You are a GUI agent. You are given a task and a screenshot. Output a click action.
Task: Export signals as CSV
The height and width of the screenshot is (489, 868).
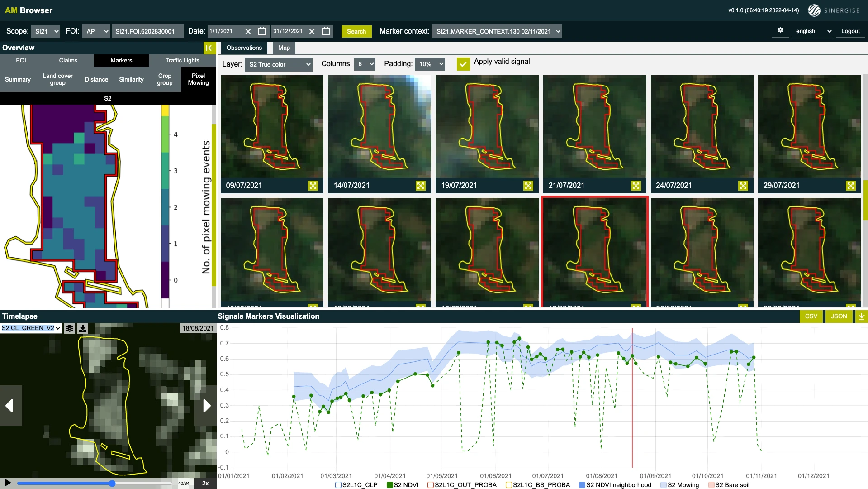(x=811, y=316)
